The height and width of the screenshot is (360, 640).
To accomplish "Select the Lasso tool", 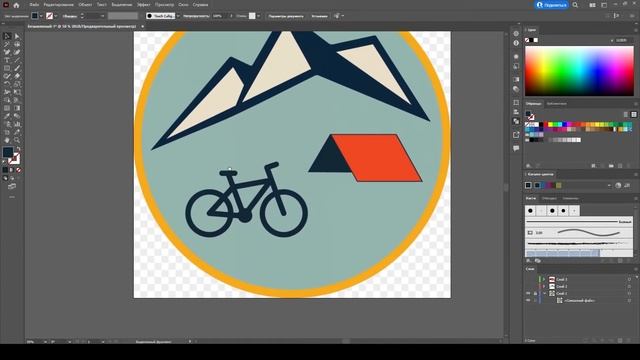I will click(17, 44).
